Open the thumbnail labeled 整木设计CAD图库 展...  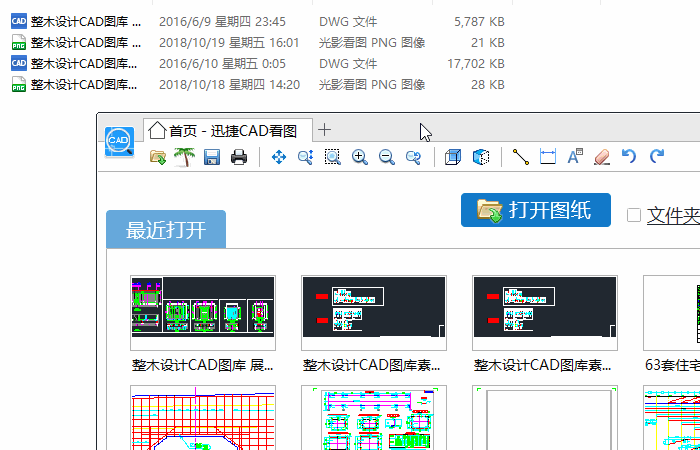203,312
